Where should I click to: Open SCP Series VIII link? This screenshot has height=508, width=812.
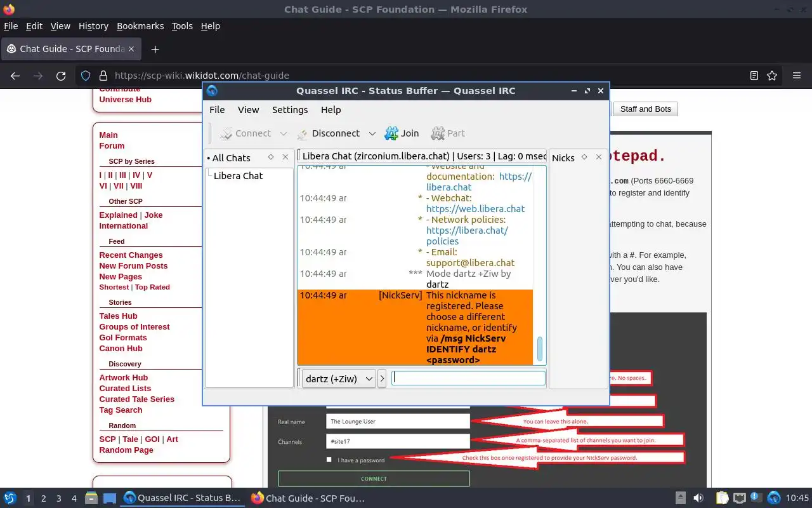(x=136, y=185)
